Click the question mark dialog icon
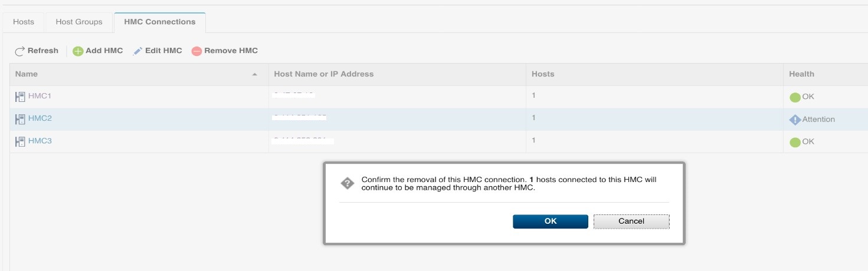Viewport: 868px width, 271px height. [x=348, y=183]
